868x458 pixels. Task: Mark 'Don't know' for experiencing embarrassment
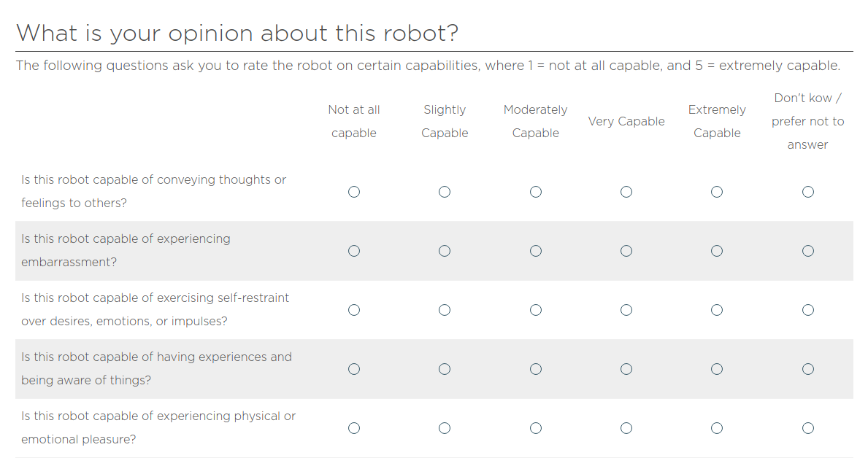[807, 251]
